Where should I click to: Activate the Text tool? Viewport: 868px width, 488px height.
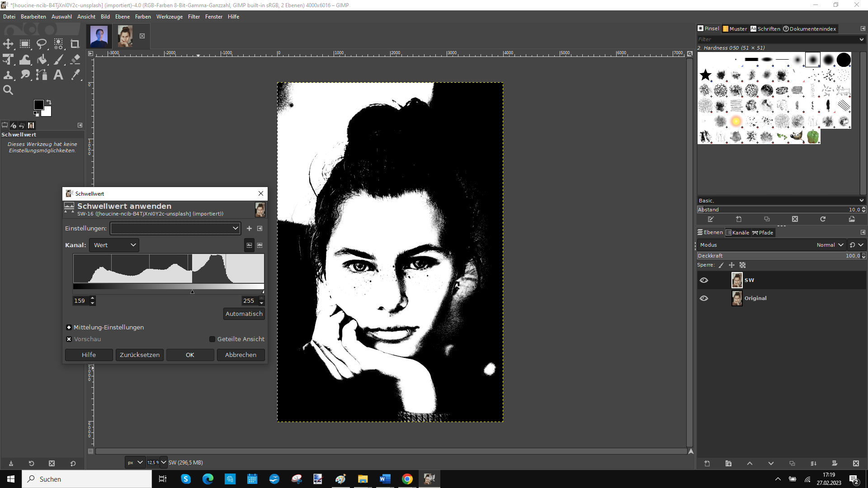click(58, 75)
